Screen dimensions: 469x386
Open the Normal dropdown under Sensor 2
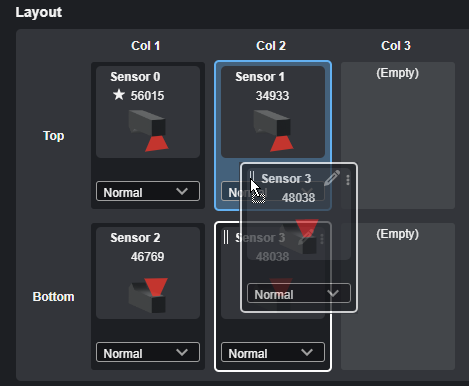point(148,352)
